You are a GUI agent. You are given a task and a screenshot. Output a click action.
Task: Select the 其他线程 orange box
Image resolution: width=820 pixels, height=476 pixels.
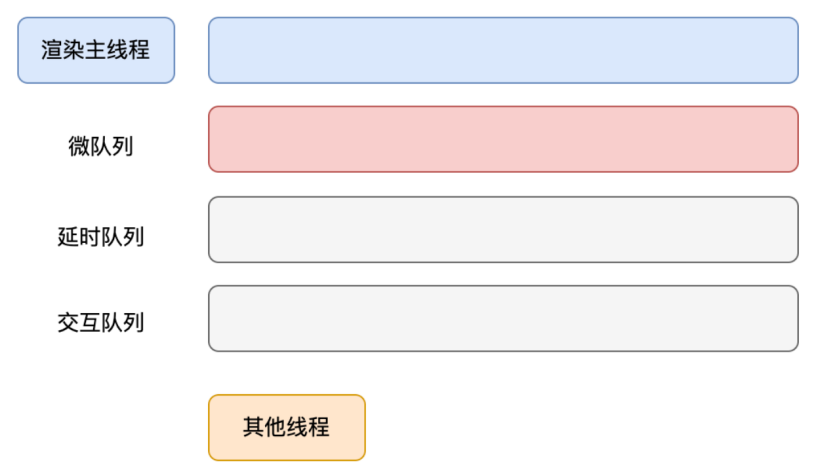tap(286, 427)
